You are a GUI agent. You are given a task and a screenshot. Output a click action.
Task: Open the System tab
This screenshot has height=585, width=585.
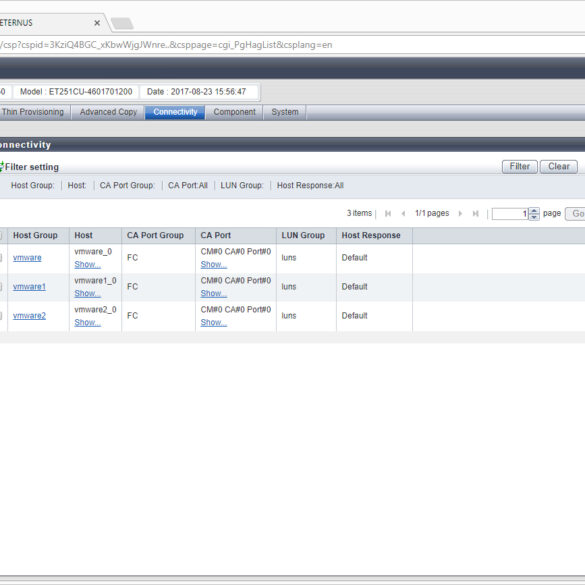285,112
